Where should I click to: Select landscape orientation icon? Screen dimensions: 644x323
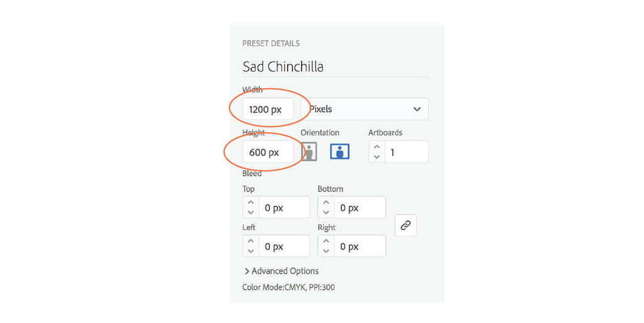(340, 152)
